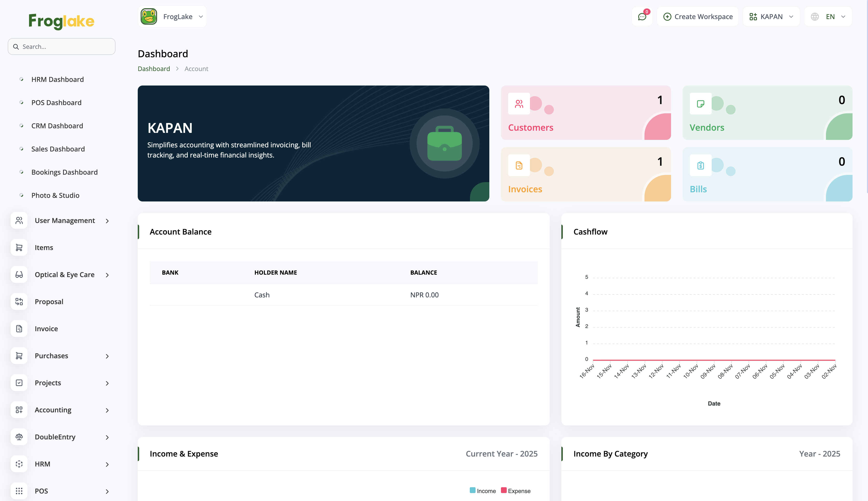Open the KAPAN module dropdown
Viewport: 868px width, 501px height.
pyautogui.click(x=771, y=16)
